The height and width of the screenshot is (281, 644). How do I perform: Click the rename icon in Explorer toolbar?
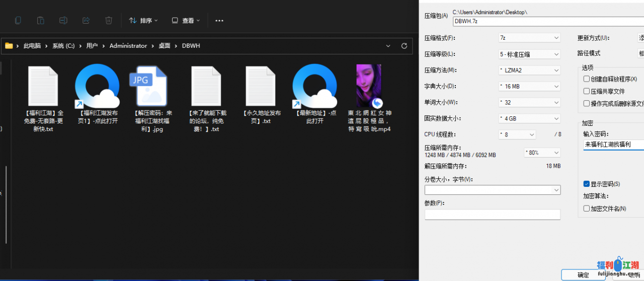63,21
